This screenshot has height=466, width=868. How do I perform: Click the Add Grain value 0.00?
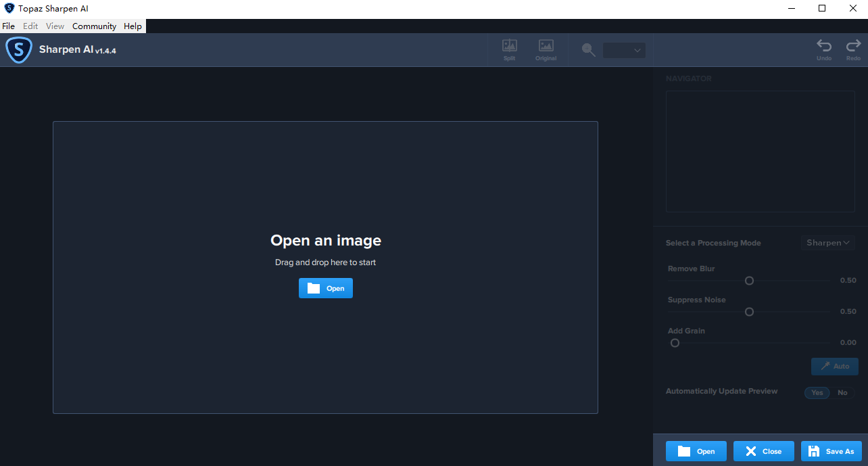848,343
